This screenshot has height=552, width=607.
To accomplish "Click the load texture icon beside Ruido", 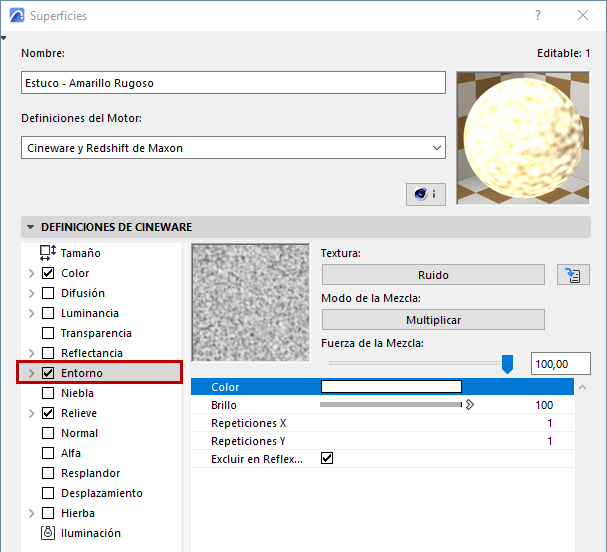I will coord(573,275).
